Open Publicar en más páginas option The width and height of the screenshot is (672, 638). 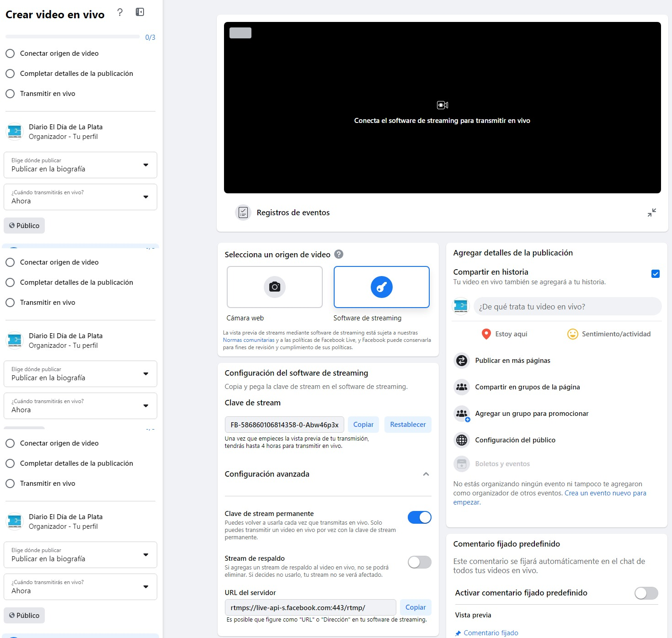click(x=512, y=361)
